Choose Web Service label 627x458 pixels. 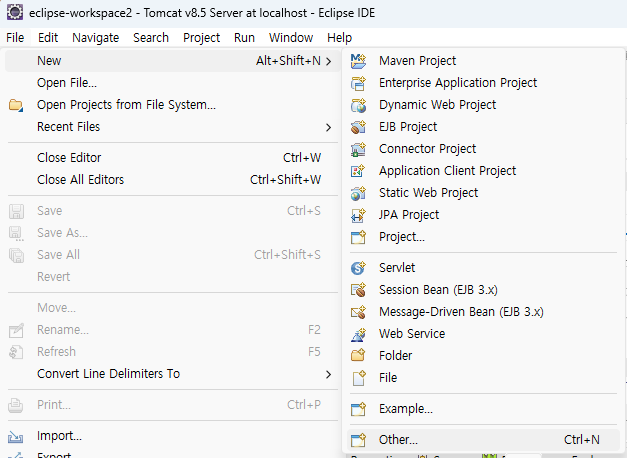click(412, 334)
